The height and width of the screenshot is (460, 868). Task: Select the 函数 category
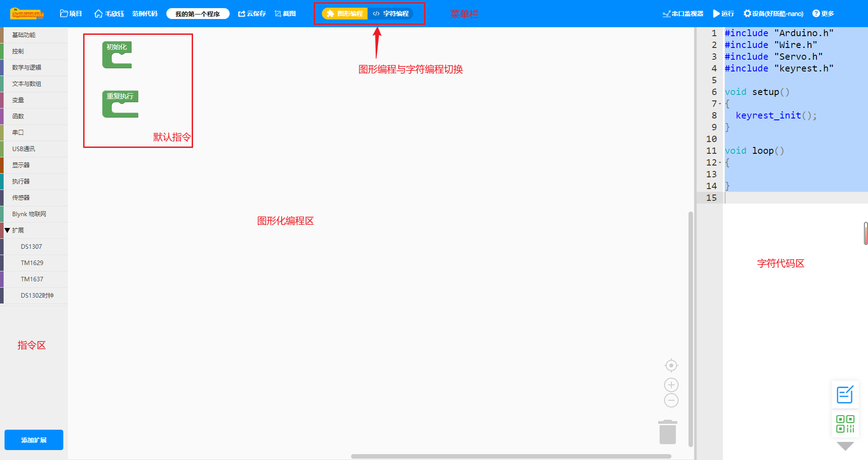34,116
